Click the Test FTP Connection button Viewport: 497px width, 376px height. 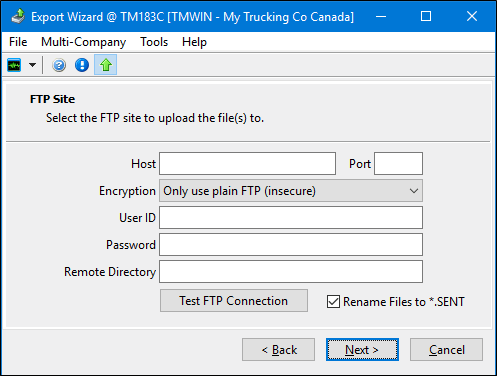pos(234,301)
